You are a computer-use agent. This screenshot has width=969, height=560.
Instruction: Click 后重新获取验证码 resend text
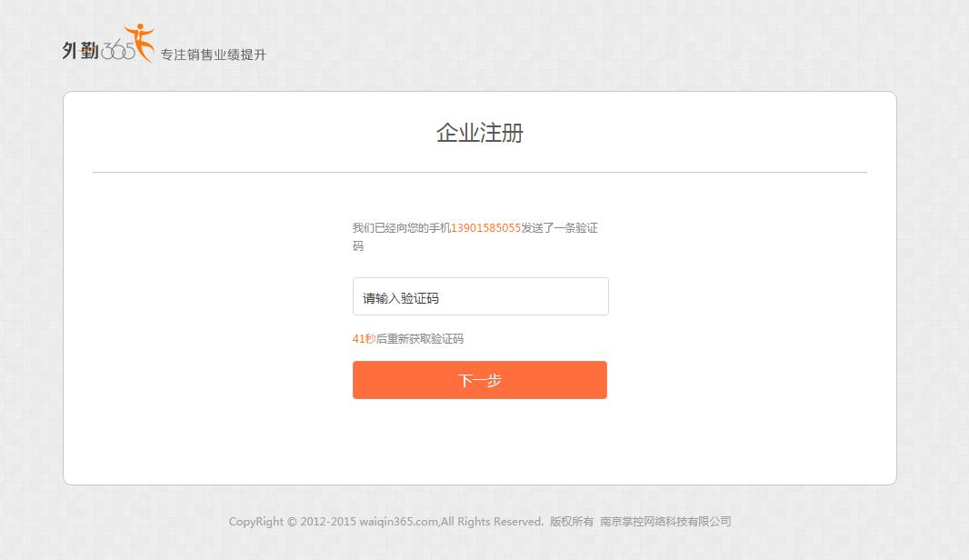tap(420, 339)
